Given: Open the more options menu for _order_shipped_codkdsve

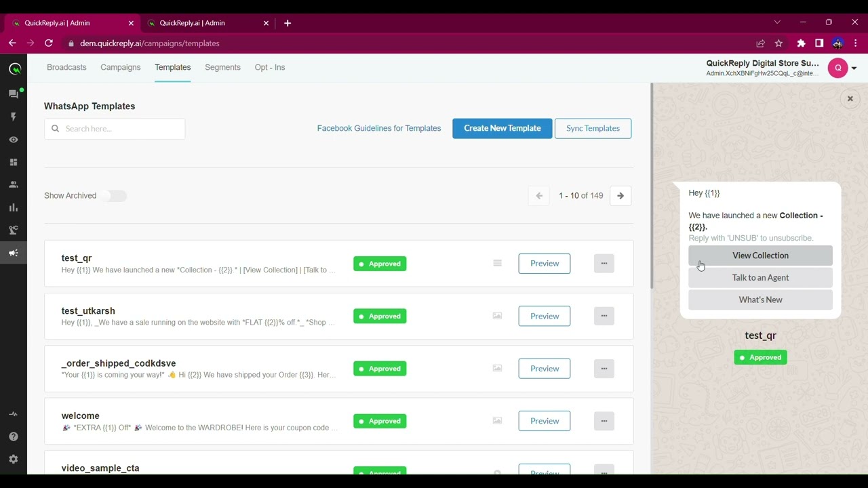Looking at the screenshot, I should click(604, 368).
